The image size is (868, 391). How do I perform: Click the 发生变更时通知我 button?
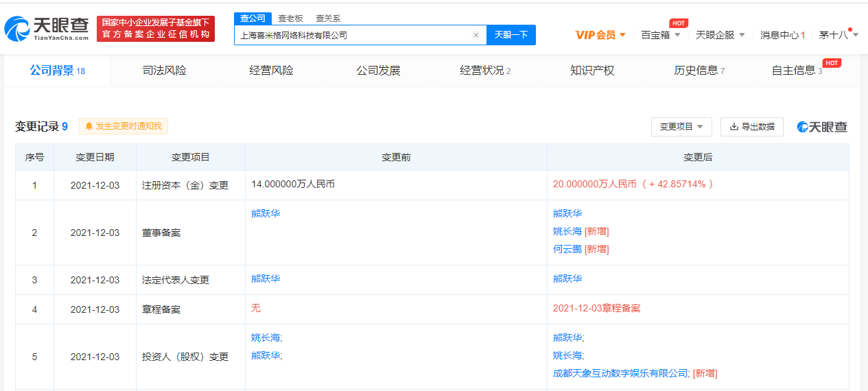(124, 126)
